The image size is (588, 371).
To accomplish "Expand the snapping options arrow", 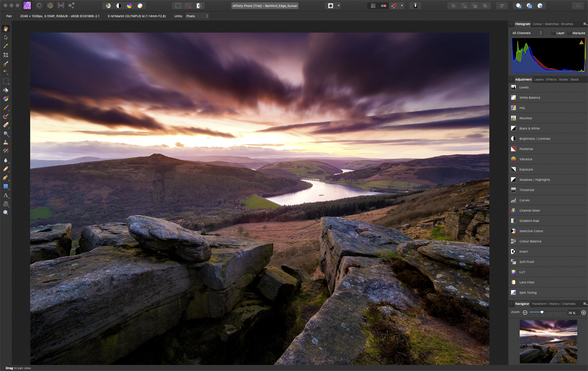I will pyautogui.click(x=402, y=6).
